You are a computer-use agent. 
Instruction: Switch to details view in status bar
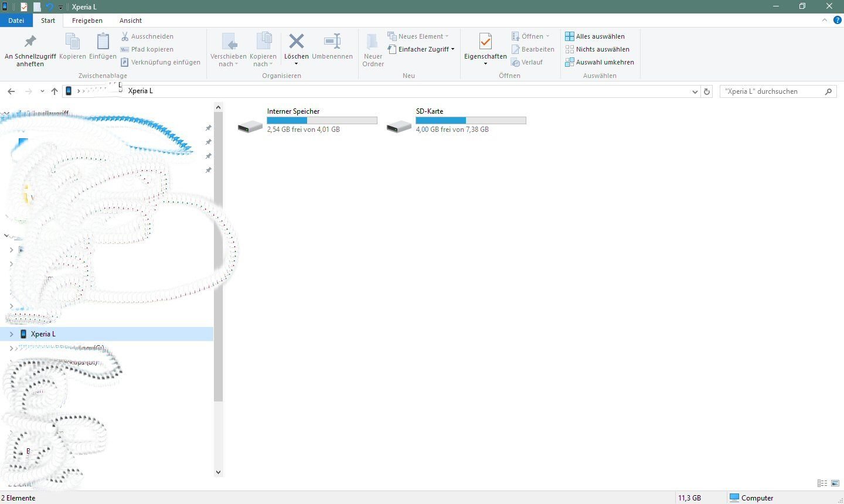click(x=822, y=483)
